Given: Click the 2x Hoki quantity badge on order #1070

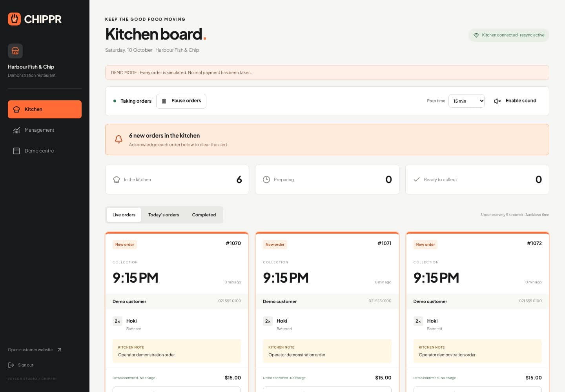Looking at the screenshot, I should [117, 321].
